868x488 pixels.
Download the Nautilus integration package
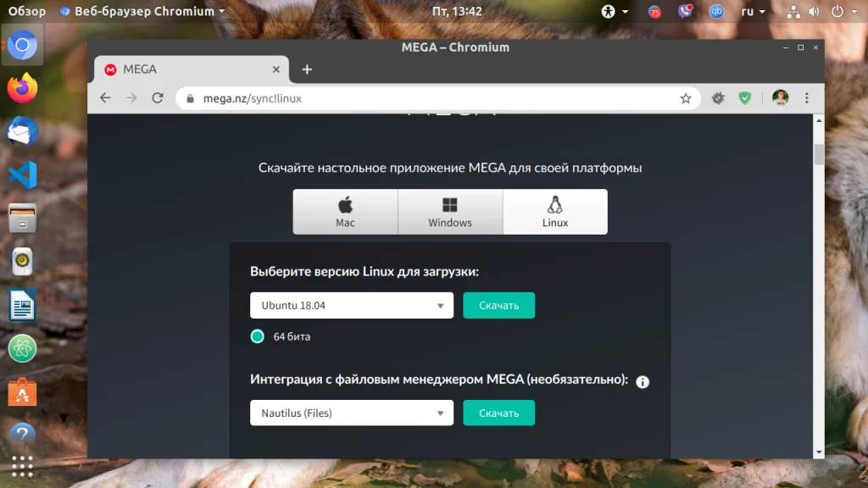(x=498, y=413)
